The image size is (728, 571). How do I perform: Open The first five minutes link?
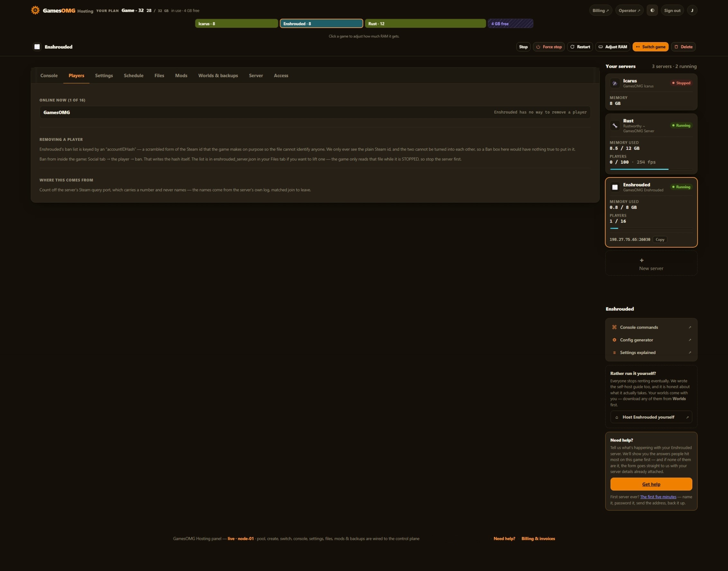[658, 497]
